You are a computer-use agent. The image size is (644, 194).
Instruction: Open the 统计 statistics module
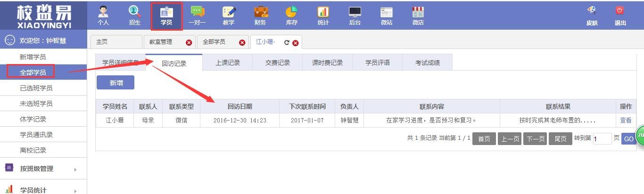pos(323,16)
